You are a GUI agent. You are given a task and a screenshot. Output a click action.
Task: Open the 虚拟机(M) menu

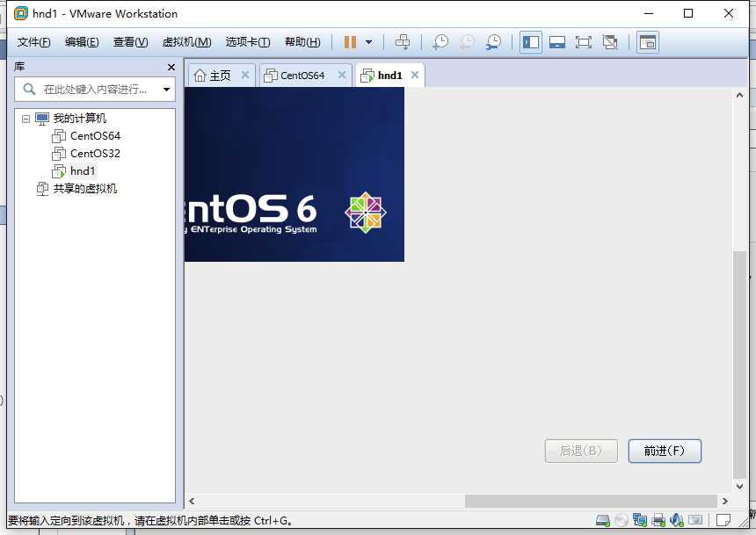coord(186,42)
